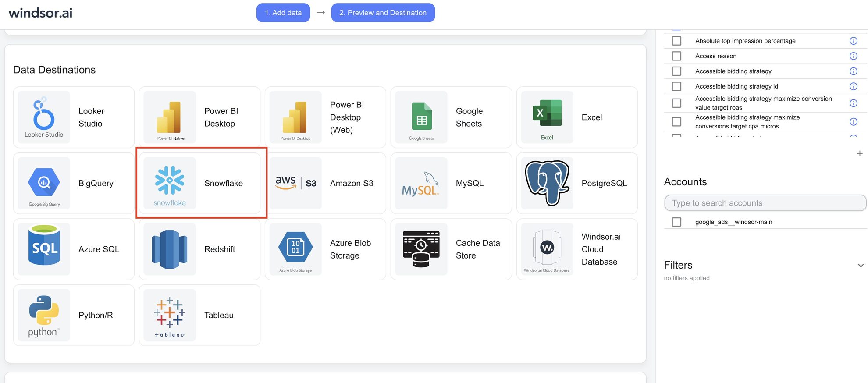Select the Excel destination icon
This screenshot has width=868, height=383.
(547, 117)
